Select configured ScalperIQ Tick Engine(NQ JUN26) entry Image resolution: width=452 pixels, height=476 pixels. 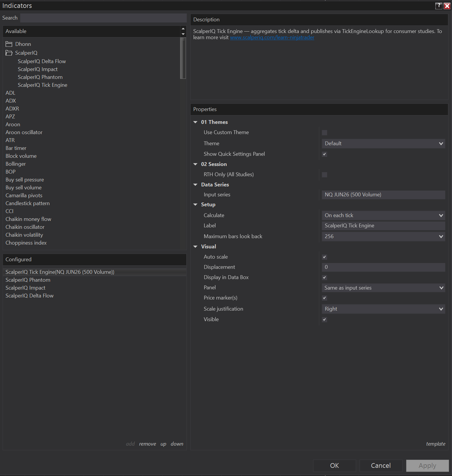click(94, 272)
